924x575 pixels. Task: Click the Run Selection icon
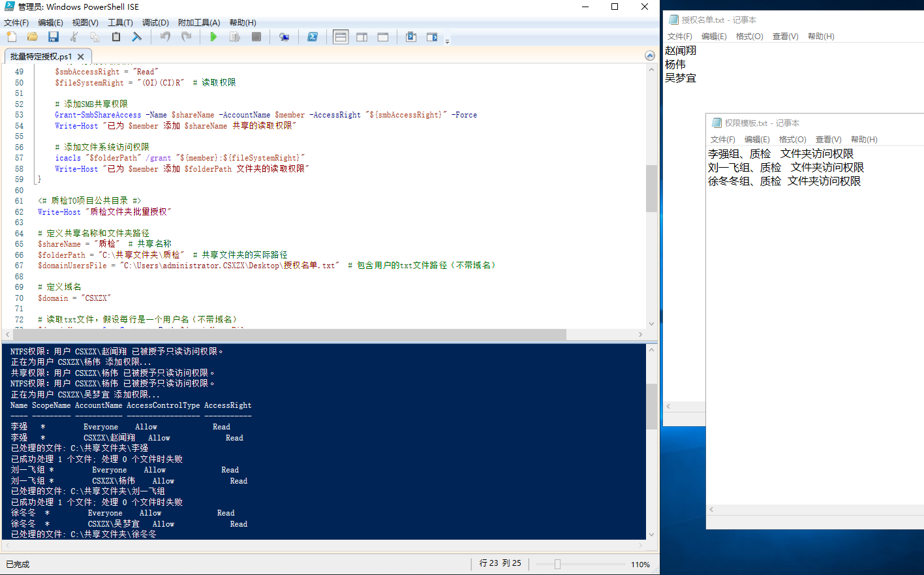pyautogui.click(x=235, y=37)
